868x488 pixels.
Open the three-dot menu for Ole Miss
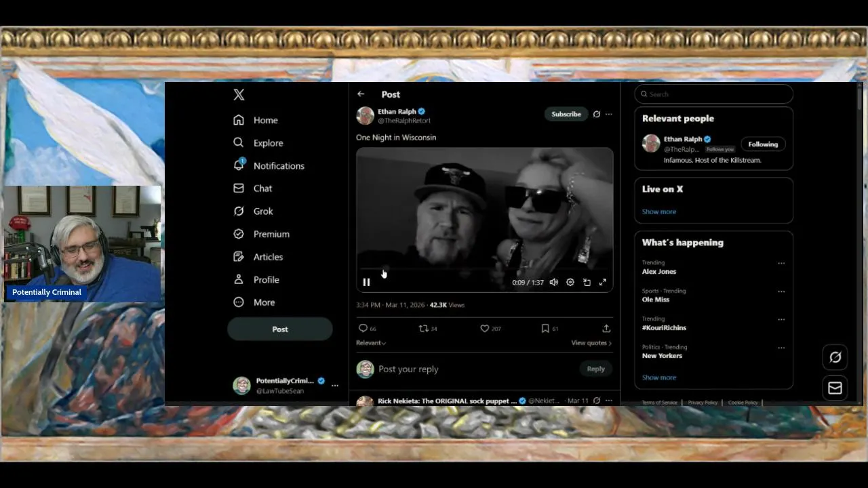pos(781,291)
